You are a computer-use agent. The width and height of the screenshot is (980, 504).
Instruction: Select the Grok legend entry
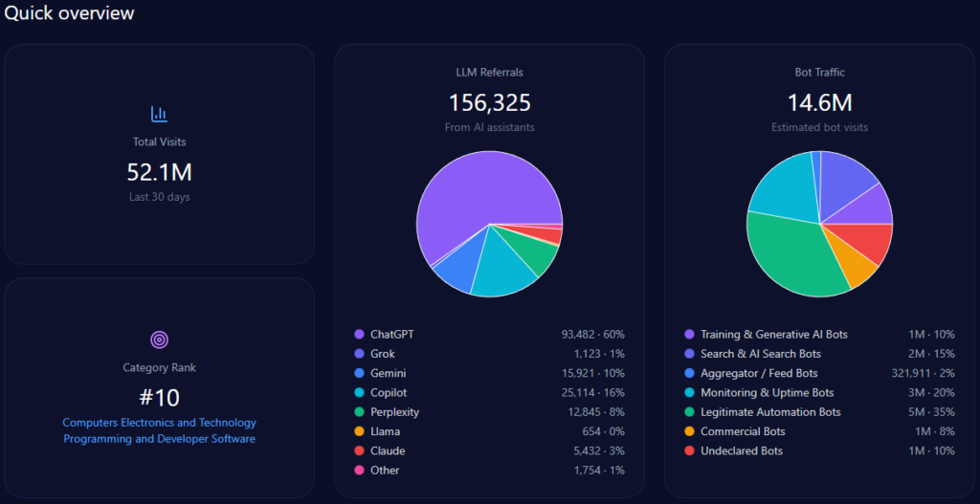[382, 354]
